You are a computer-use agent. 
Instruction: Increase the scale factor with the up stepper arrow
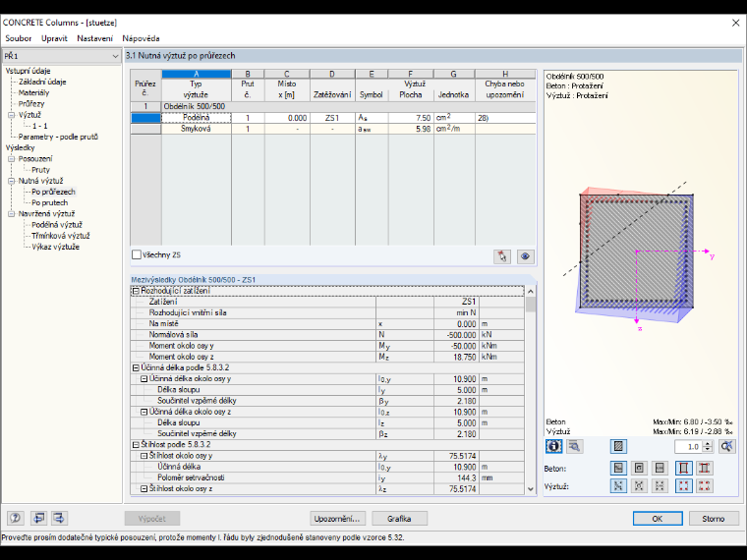tap(708, 443)
